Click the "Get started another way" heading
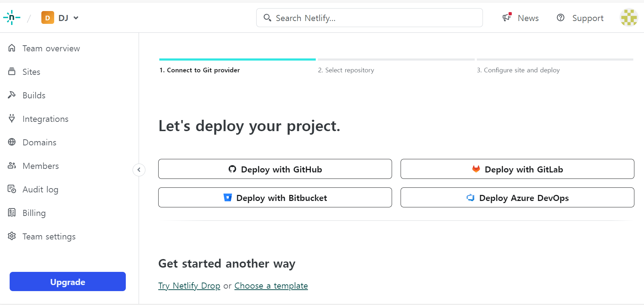Viewport: 644px width, 305px height. point(227,264)
